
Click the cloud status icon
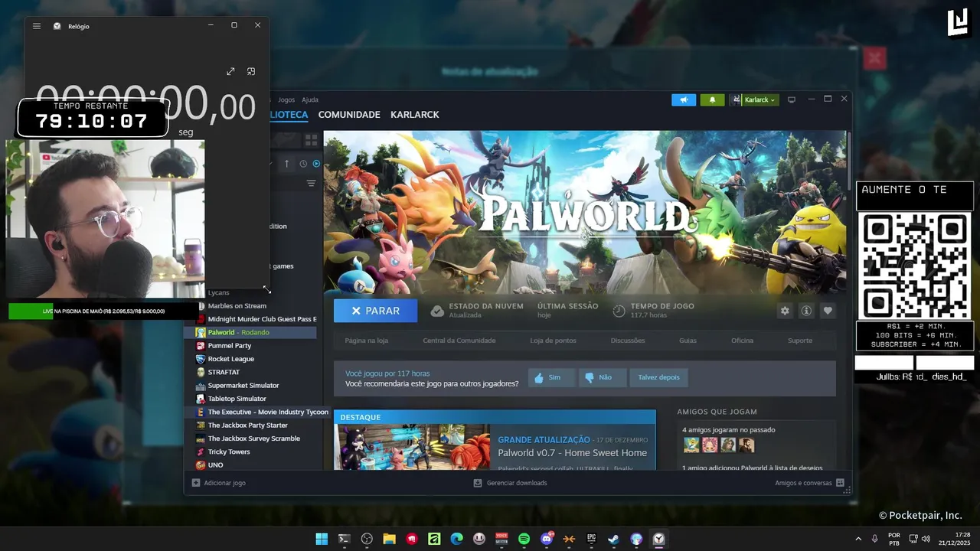tap(437, 311)
